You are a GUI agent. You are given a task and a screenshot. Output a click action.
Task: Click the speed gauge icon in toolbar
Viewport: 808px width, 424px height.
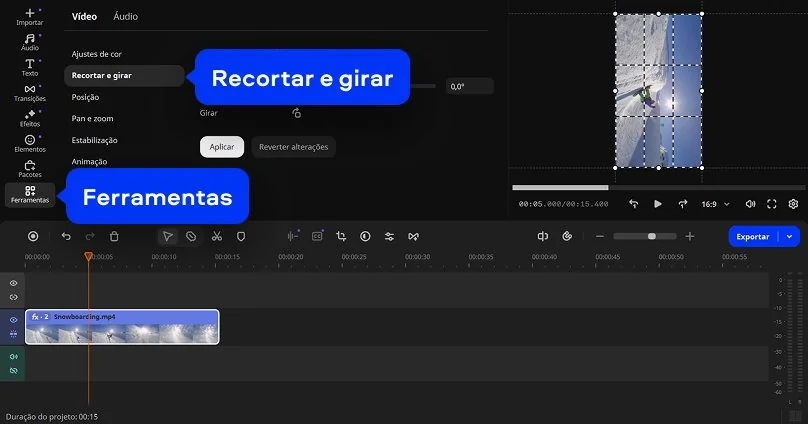(567, 236)
